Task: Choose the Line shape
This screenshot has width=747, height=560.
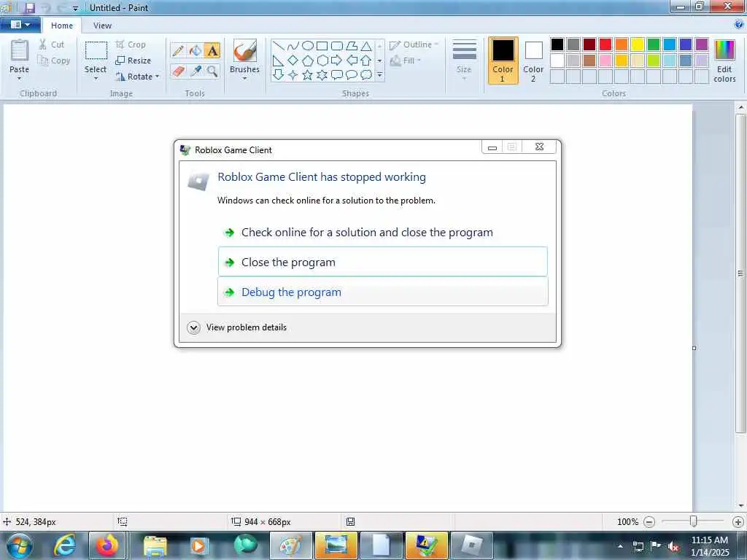Action: pyautogui.click(x=279, y=46)
